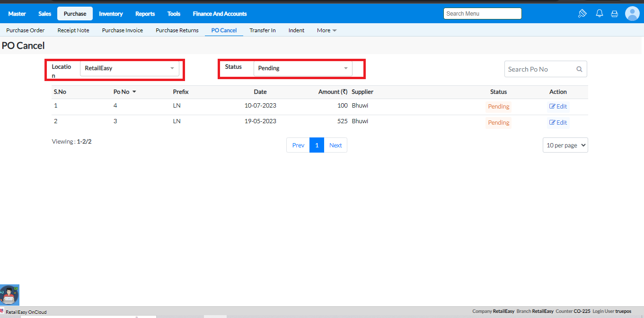Click the date 10-07-2023
The width and height of the screenshot is (644, 318).
260,106
